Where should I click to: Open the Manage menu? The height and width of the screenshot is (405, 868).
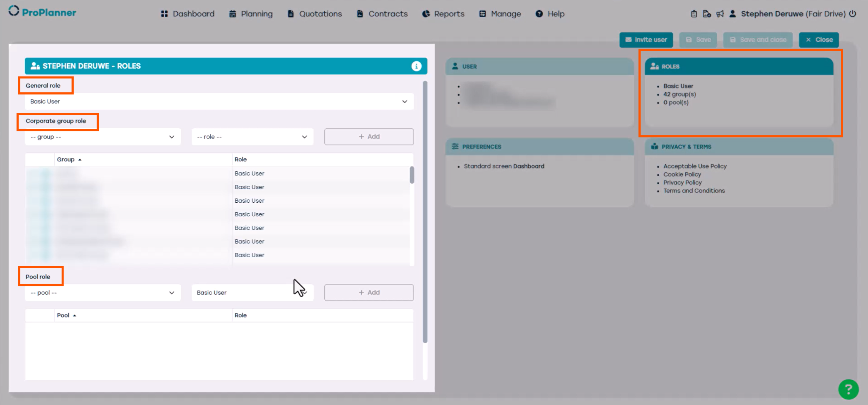[x=500, y=14]
